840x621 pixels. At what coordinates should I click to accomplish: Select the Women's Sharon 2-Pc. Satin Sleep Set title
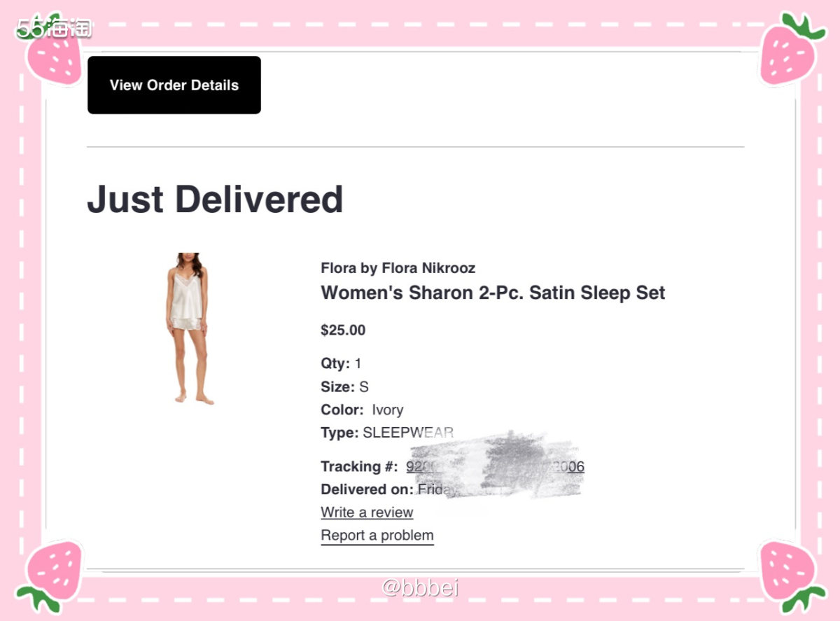[x=493, y=293]
